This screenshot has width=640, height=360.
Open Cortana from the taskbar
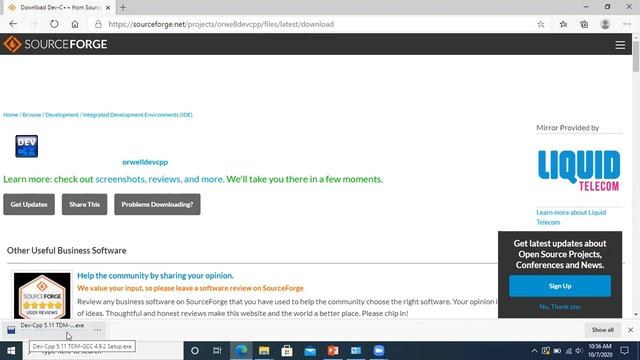[195, 351]
